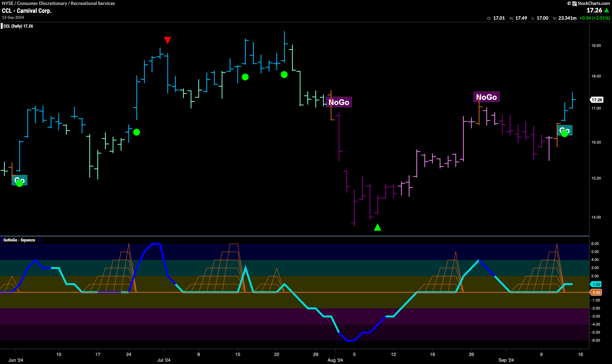Click the Go label in September
612x364 pixels.
(565, 130)
